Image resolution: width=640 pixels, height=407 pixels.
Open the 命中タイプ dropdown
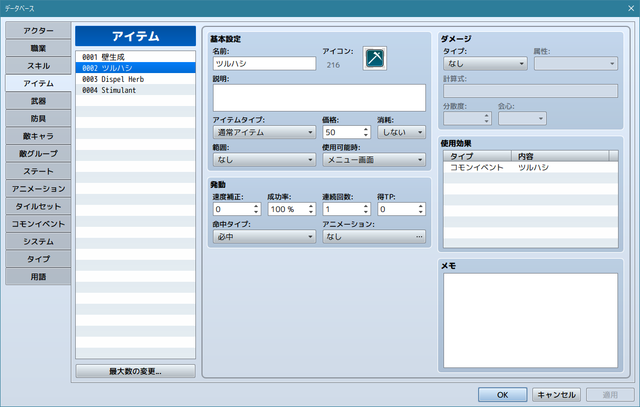pos(264,236)
